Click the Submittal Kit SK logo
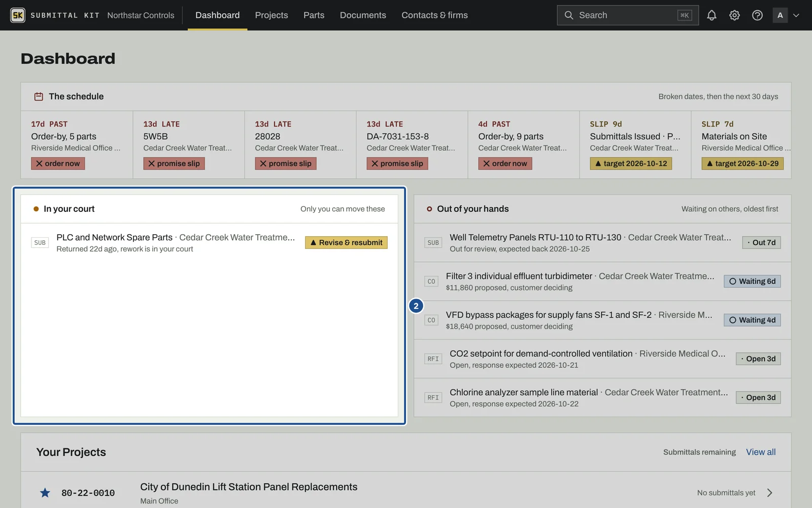The height and width of the screenshot is (508, 812). (18, 15)
